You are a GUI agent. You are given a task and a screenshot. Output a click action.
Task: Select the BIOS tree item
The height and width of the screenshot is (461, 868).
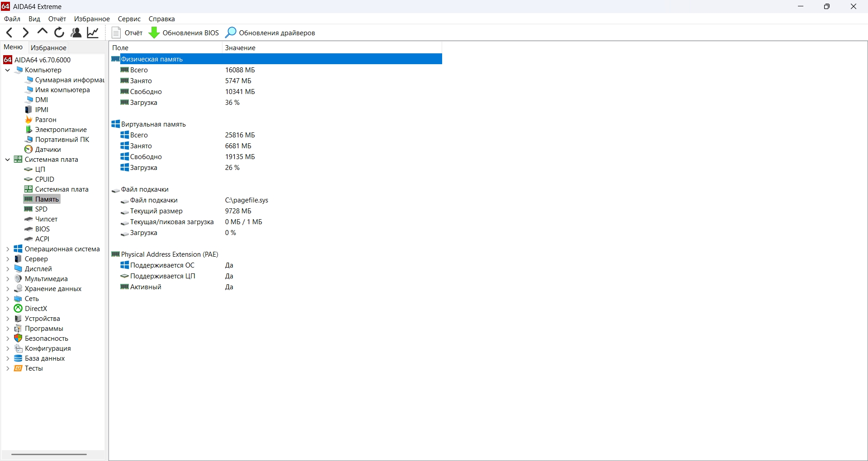(x=38, y=229)
